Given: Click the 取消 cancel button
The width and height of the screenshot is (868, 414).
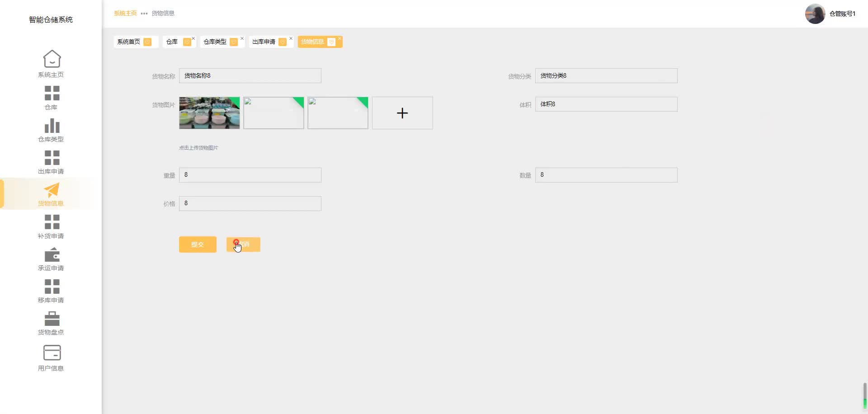Looking at the screenshot, I should [x=243, y=245].
